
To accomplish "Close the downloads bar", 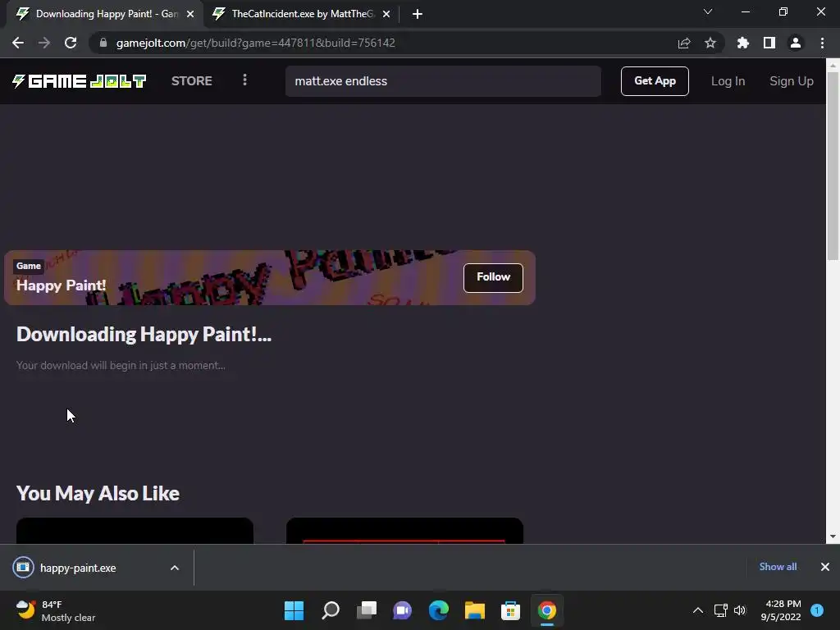I will click(825, 567).
